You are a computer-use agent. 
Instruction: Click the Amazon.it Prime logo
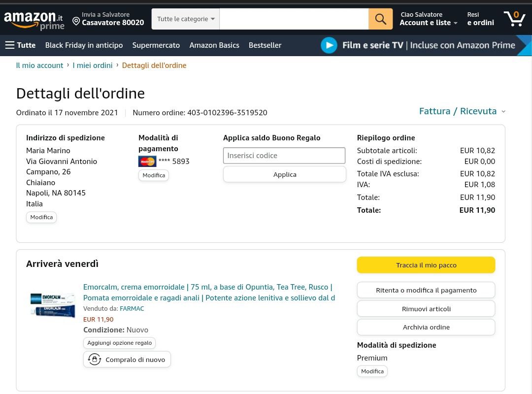[x=34, y=20]
